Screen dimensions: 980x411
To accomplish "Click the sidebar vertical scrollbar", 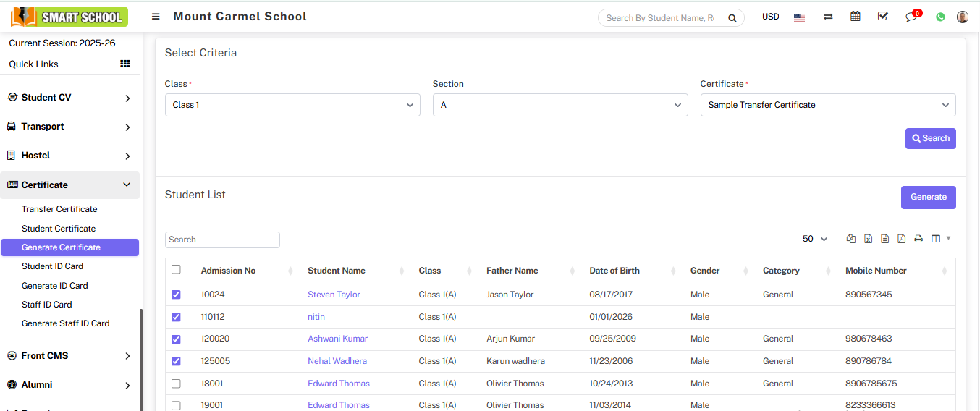I will click(x=141, y=358).
